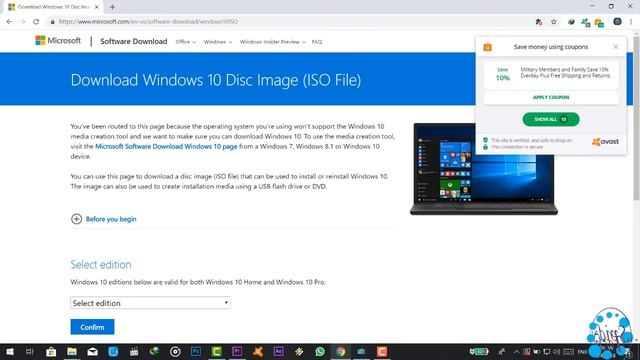Reload the page with the refresh icon
Image resolution: width=640 pixels, height=360 pixels.
(36, 22)
